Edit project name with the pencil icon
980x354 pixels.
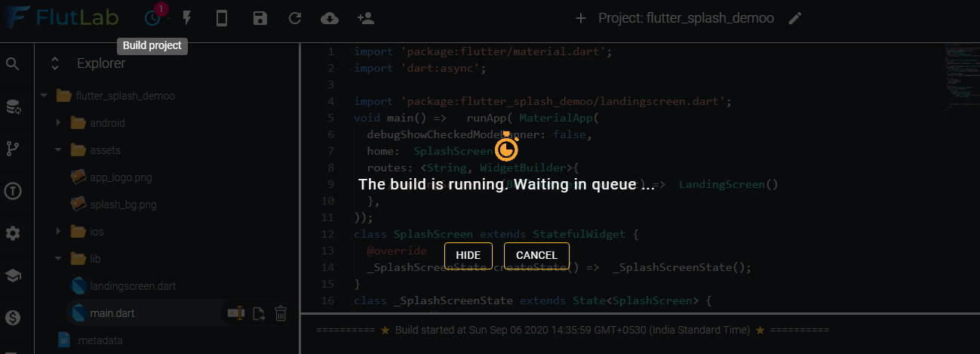pos(794,18)
